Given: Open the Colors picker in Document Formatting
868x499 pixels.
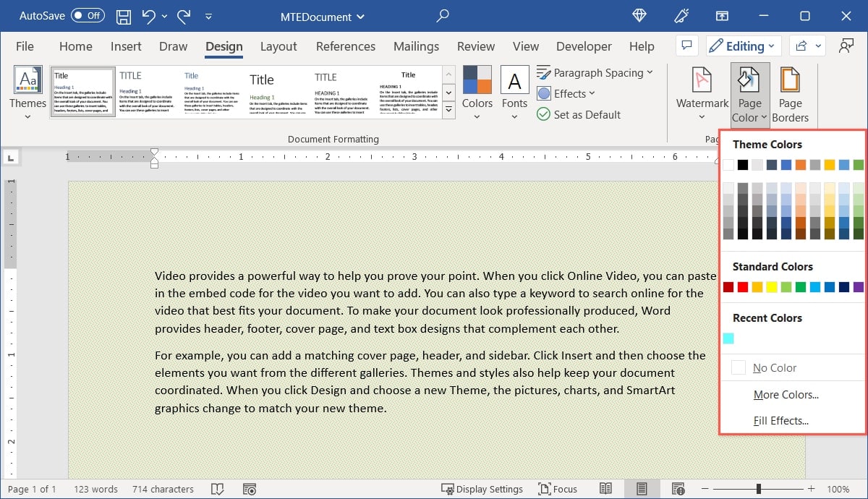Looking at the screenshot, I should click(x=477, y=92).
